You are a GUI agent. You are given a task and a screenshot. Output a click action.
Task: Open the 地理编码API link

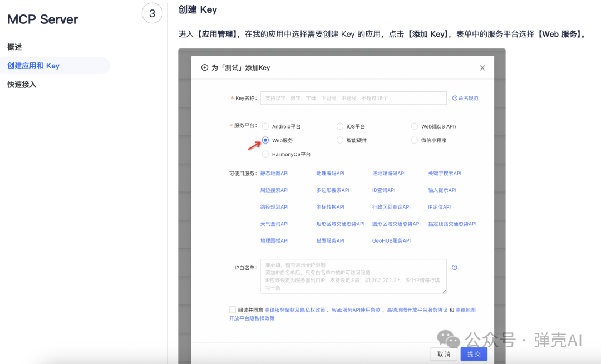(x=331, y=173)
